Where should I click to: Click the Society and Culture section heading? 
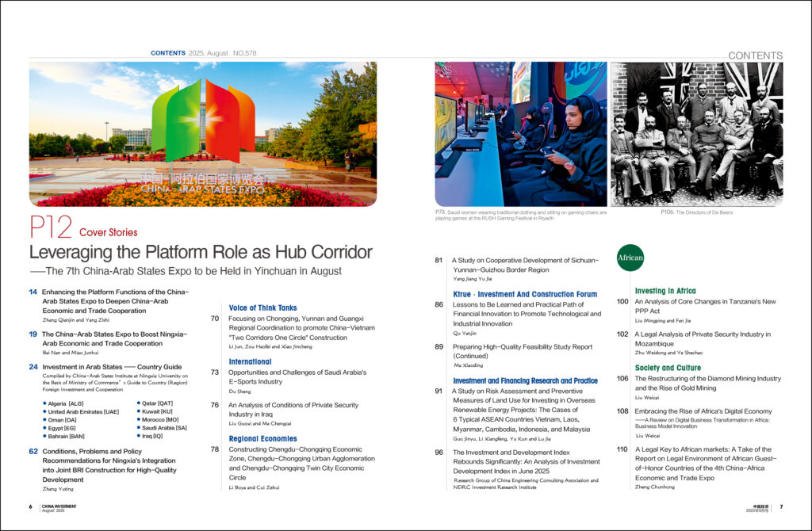click(668, 368)
